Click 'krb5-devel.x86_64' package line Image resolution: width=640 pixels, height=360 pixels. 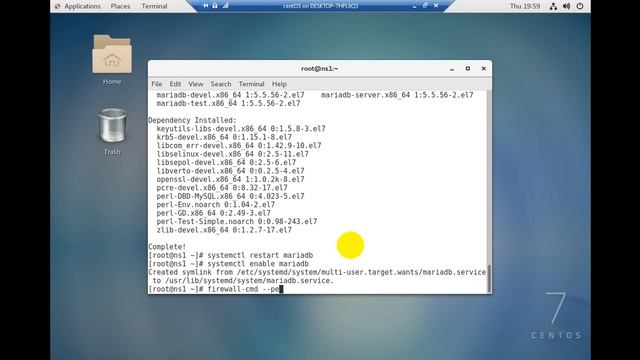pyautogui.click(x=224, y=138)
